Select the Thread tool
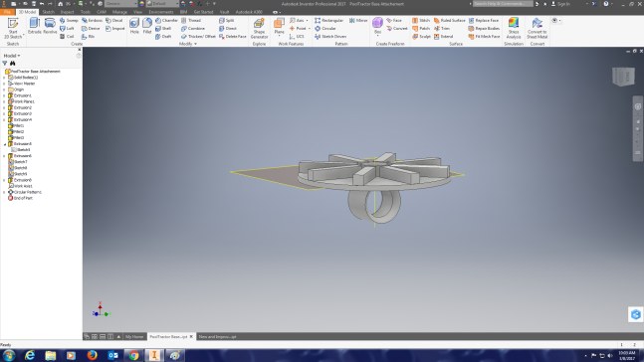The height and width of the screenshot is (362, 644). (191, 20)
